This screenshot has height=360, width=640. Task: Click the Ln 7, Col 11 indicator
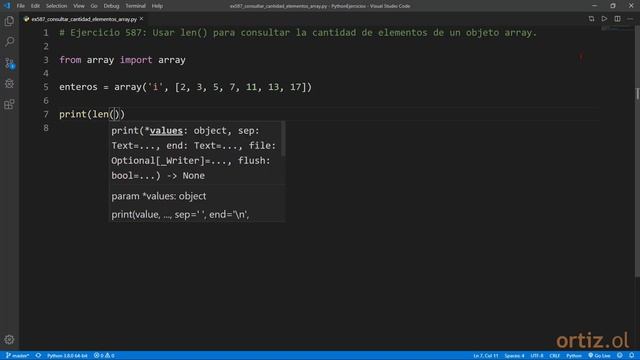point(486,356)
